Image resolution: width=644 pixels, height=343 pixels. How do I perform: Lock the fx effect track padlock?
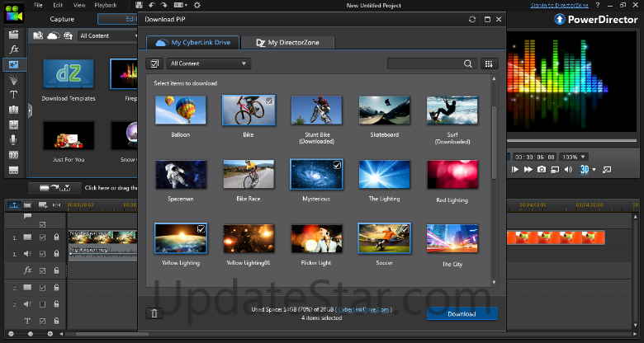[x=57, y=270]
